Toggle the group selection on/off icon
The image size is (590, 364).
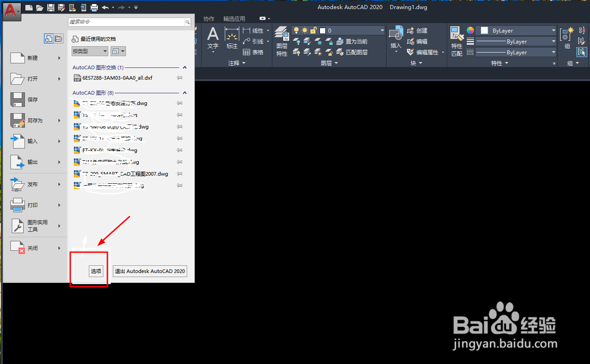(582, 52)
